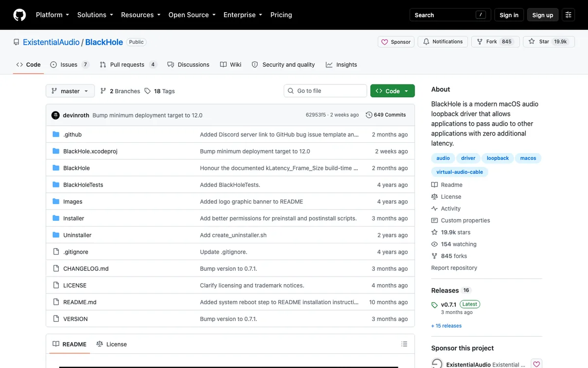
Task: Open the Pricing link
Action: [281, 15]
